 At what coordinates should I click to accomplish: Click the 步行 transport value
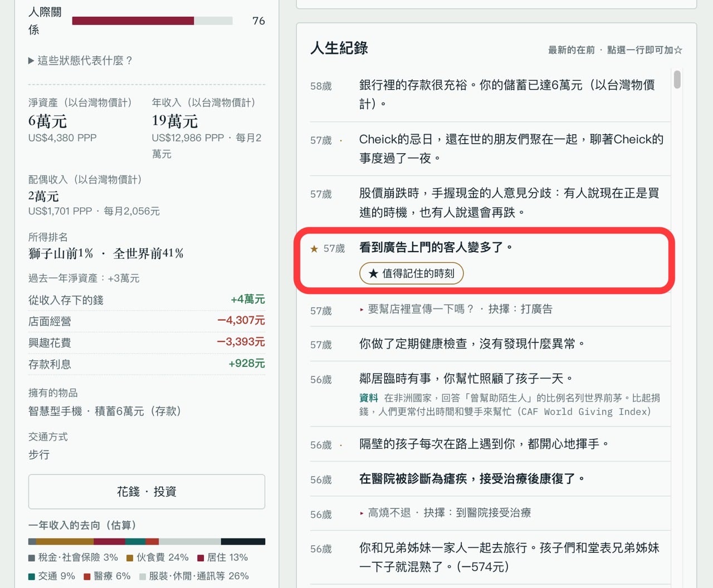coord(39,455)
